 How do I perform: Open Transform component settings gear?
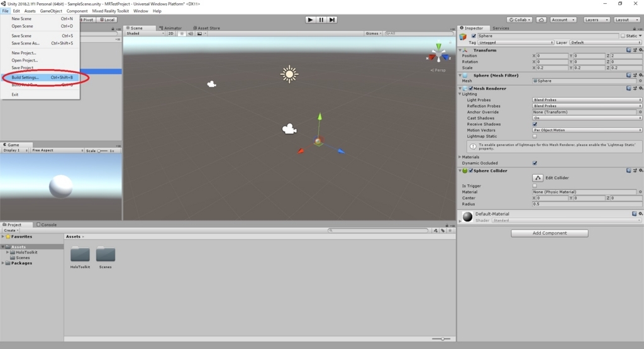[641, 50]
